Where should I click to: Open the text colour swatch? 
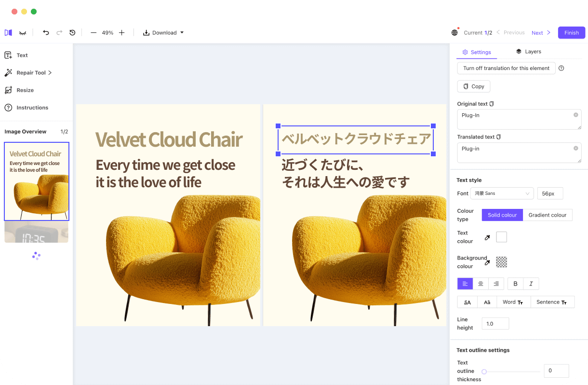[x=501, y=237]
